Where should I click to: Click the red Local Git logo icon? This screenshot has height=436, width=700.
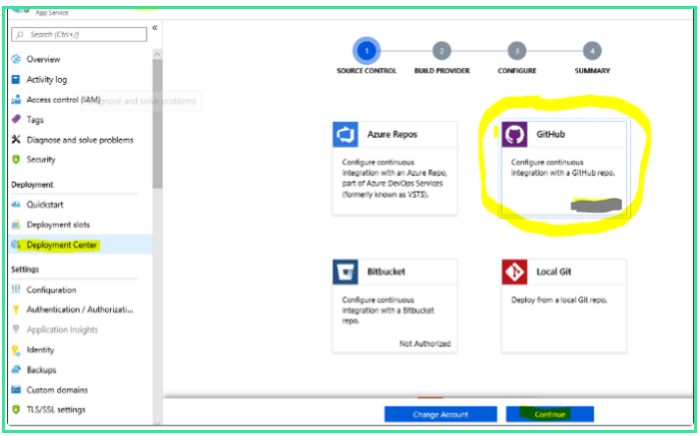coord(514,272)
